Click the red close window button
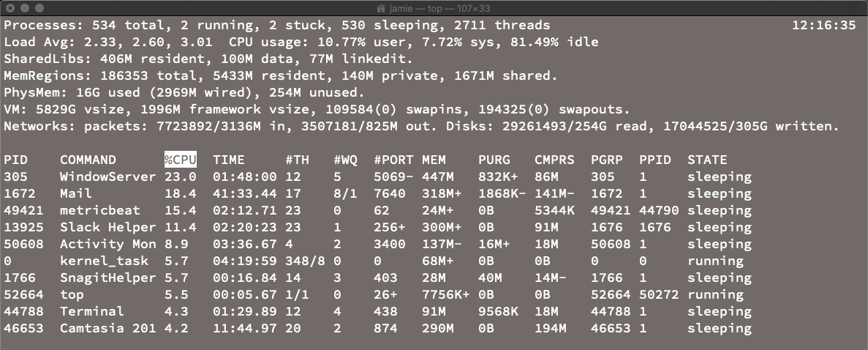 click(x=10, y=8)
